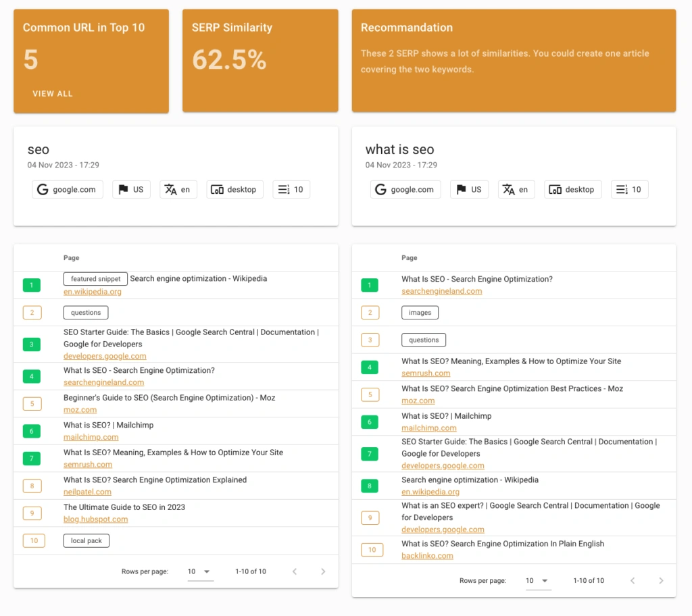Open semrush.com link in what is seo row 4

(426, 374)
